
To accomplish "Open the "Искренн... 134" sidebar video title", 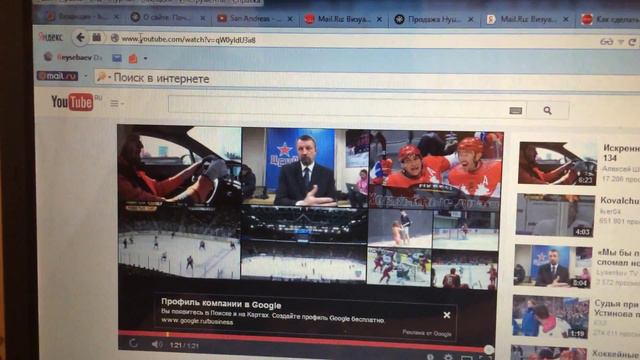I will click(x=621, y=153).
